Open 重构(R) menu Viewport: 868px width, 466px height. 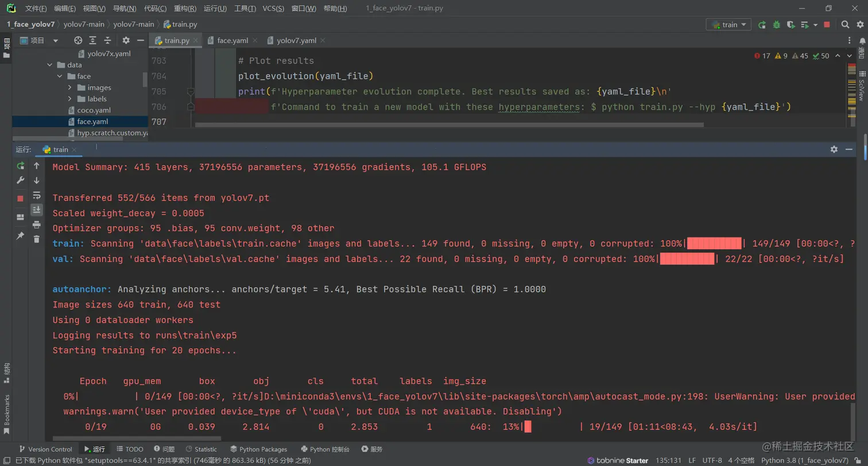click(x=185, y=9)
